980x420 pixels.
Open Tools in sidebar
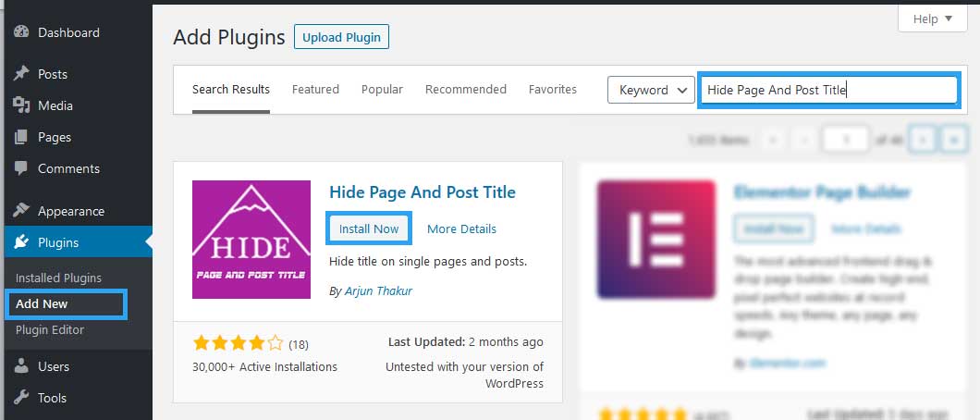(52, 398)
